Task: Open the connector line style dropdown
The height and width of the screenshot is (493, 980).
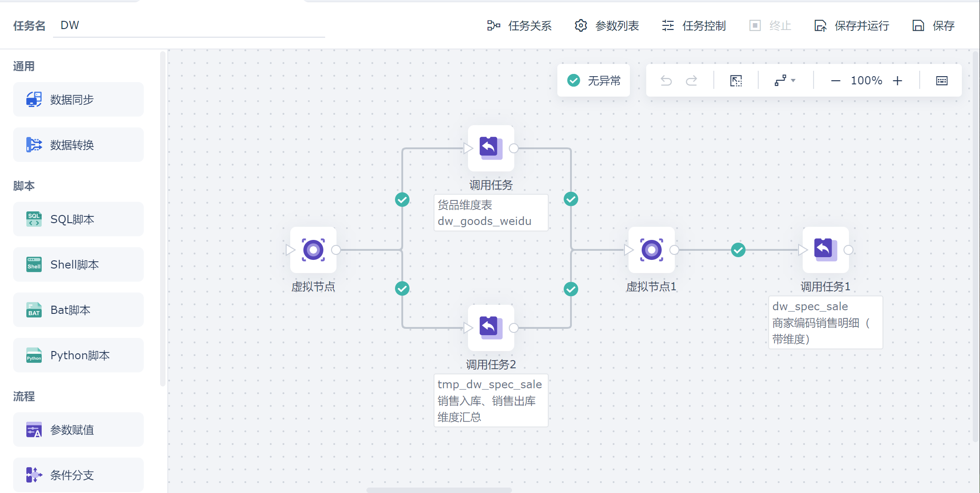Action: (785, 81)
